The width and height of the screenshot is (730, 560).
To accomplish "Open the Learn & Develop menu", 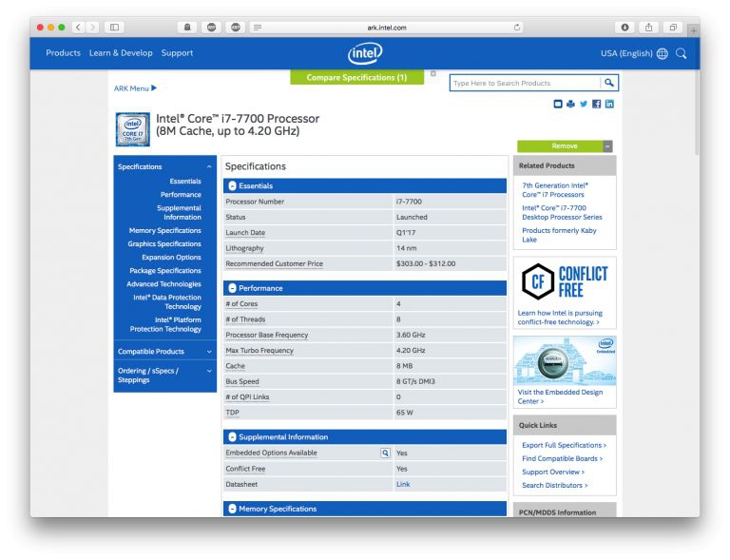I will [x=121, y=53].
